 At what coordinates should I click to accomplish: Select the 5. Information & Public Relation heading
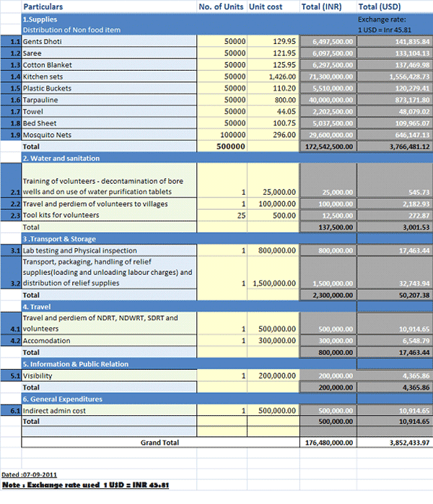pyautogui.click(x=76, y=364)
